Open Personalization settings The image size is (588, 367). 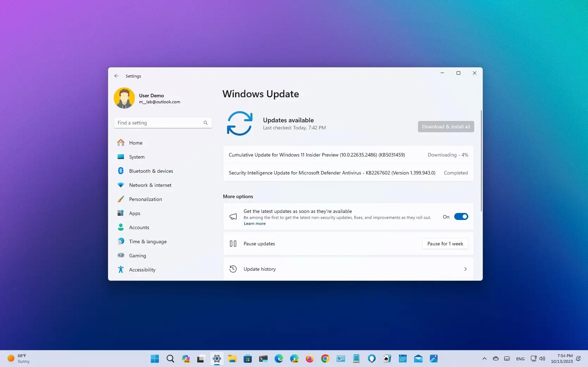click(x=163, y=199)
